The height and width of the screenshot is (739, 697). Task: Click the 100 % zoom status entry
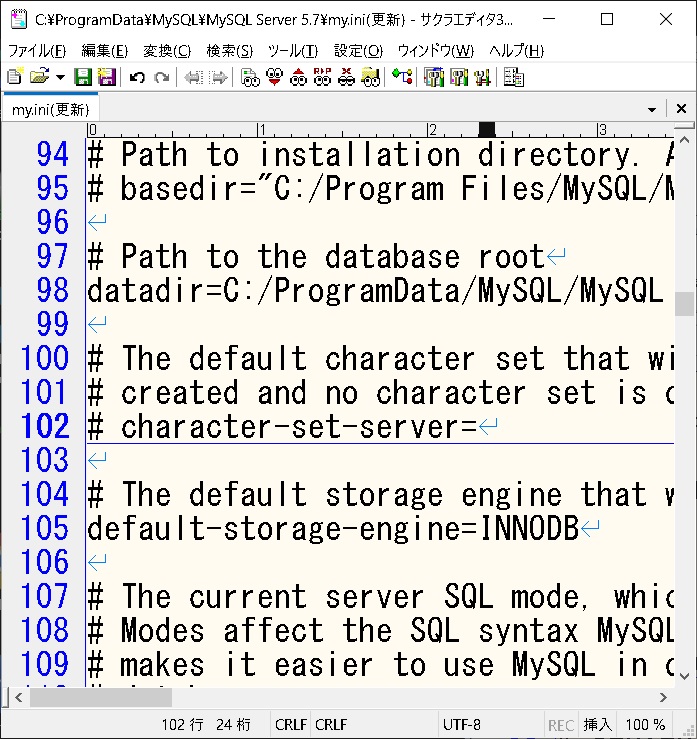click(645, 724)
